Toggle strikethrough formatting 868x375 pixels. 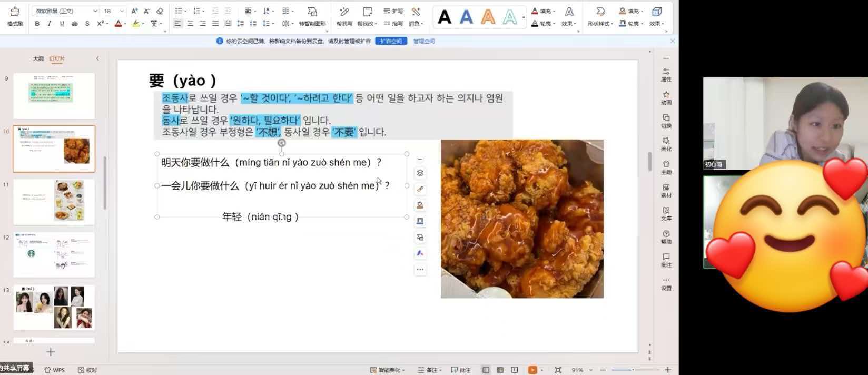click(74, 24)
